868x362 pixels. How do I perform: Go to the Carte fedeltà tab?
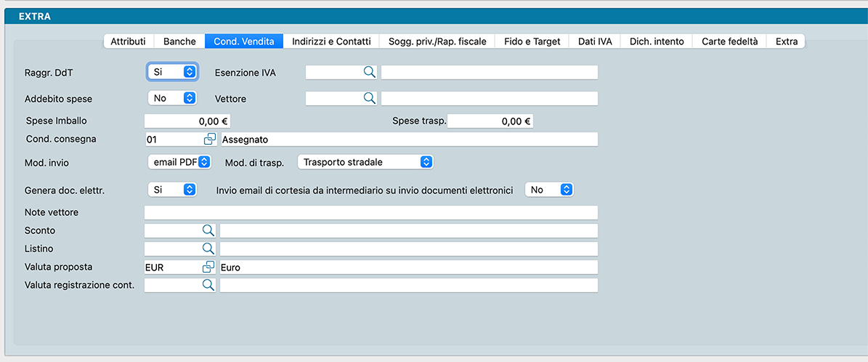click(729, 41)
